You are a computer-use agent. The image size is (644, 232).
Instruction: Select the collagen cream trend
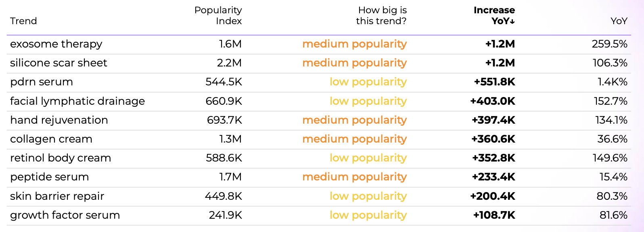(x=51, y=139)
